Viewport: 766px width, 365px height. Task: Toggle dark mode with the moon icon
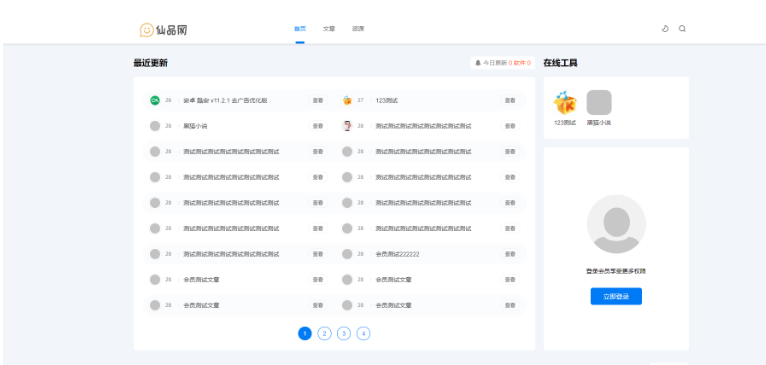coord(665,29)
